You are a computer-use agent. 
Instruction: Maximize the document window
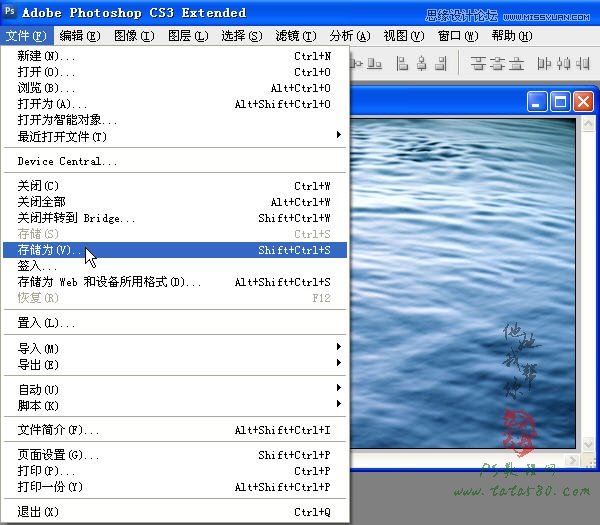coord(561,102)
